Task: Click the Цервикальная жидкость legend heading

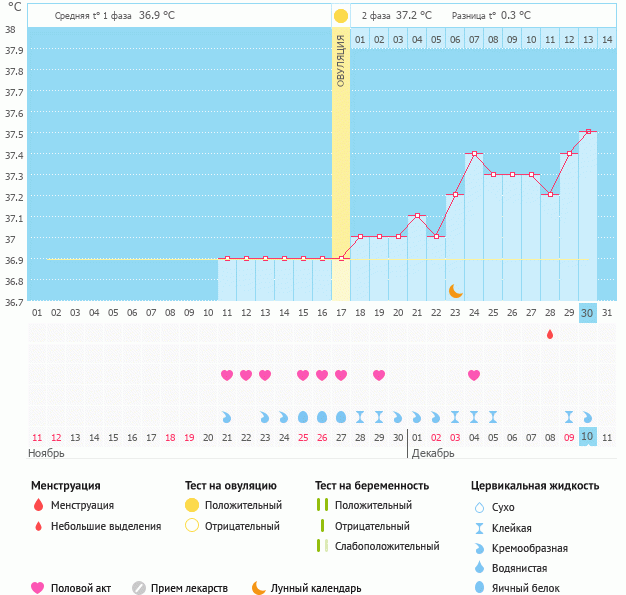Action: click(535, 486)
